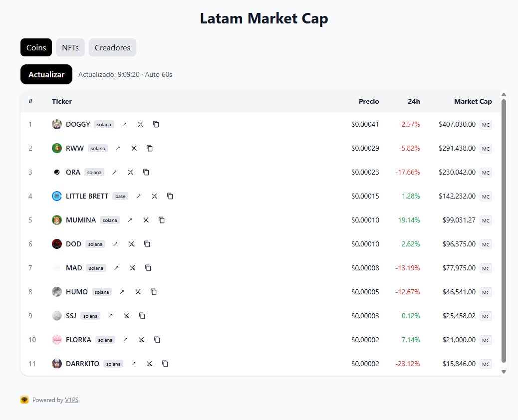Click the copy icon in LITTLE BRETT row
Screen dimensions: 518x420
pos(170,196)
